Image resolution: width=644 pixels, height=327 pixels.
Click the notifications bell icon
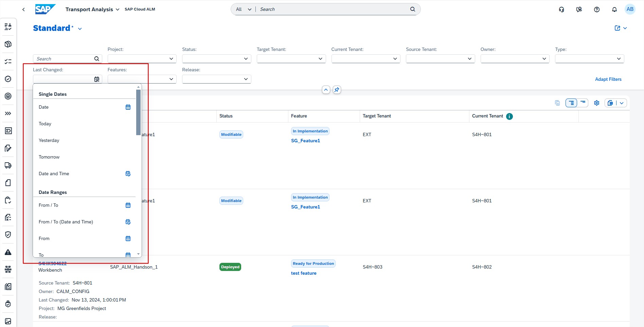(x=614, y=10)
